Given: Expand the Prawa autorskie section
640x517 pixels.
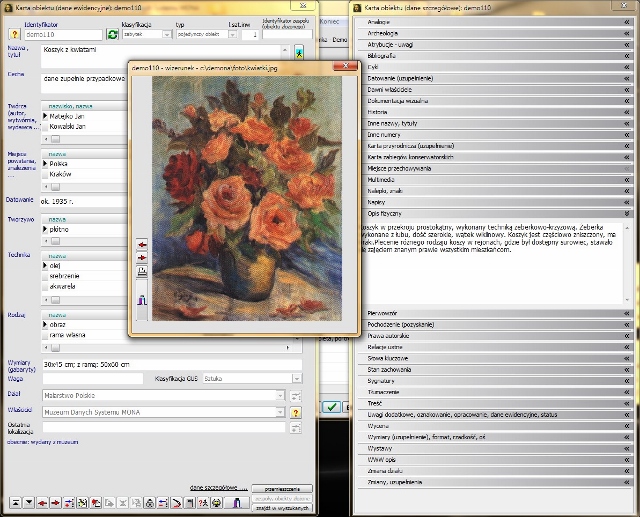Looking at the screenshot, I should (496, 336).
